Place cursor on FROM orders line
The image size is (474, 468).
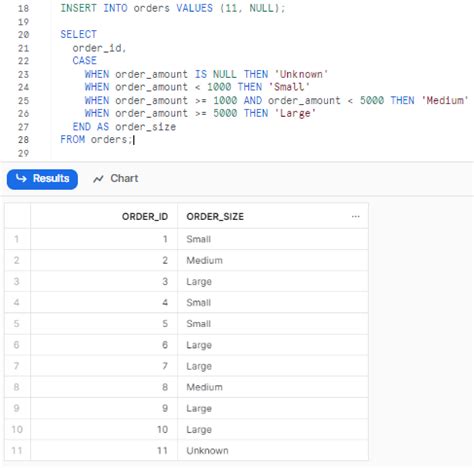97,140
